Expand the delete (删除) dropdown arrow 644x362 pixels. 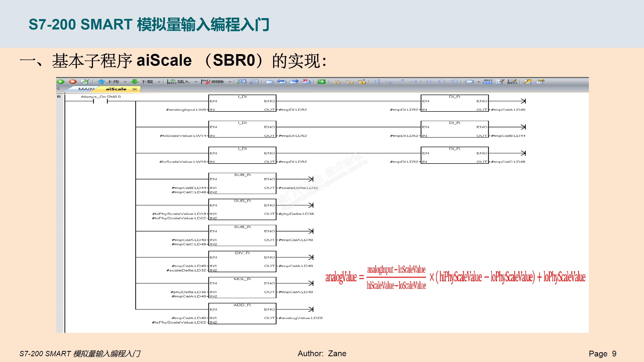[x=230, y=82]
